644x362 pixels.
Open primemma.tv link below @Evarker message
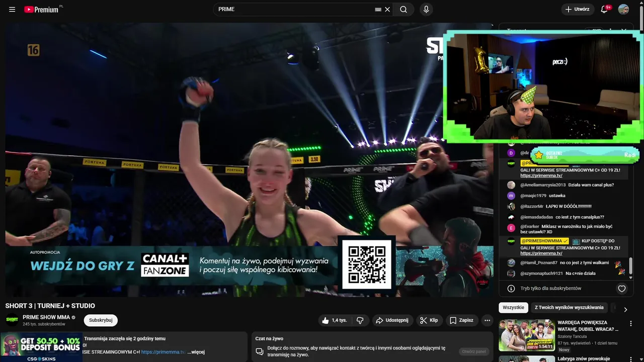[541, 253]
